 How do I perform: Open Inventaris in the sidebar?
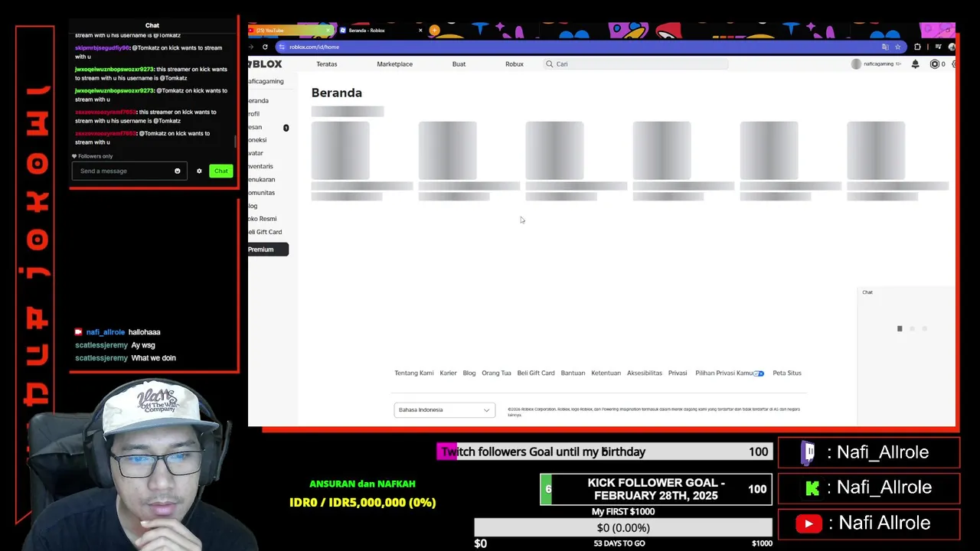[x=260, y=166]
